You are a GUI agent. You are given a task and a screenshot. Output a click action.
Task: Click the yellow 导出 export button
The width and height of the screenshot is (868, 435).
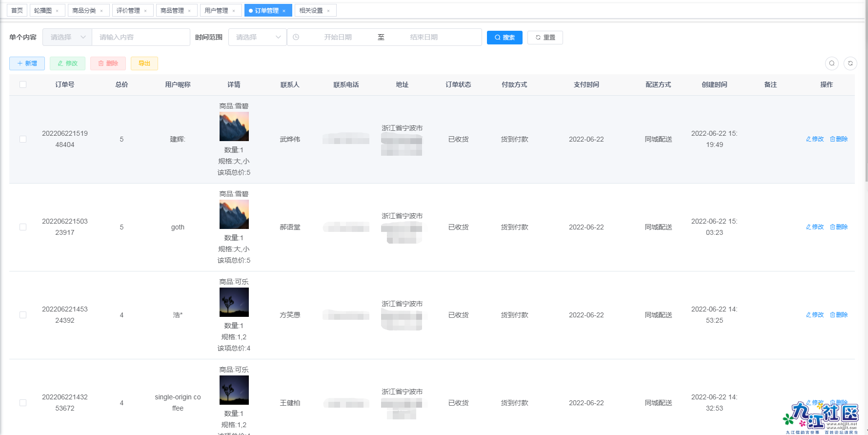pyautogui.click(x=144, y=63)
